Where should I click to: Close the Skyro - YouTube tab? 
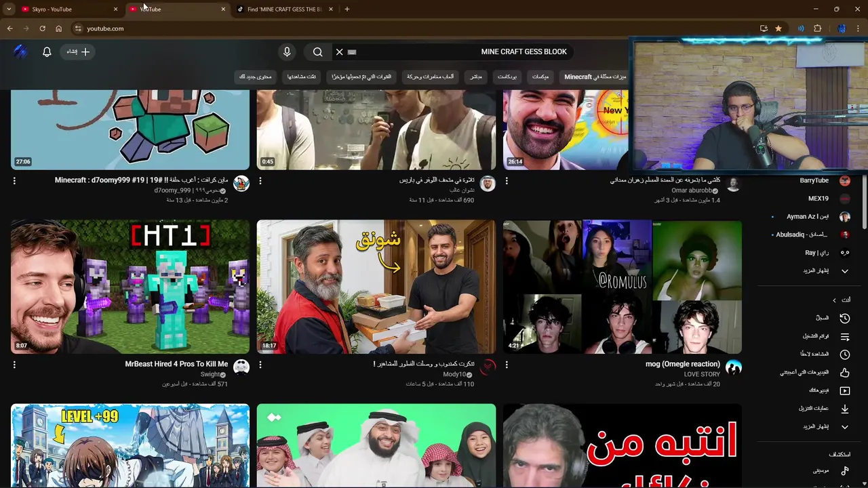pos(115,9)
